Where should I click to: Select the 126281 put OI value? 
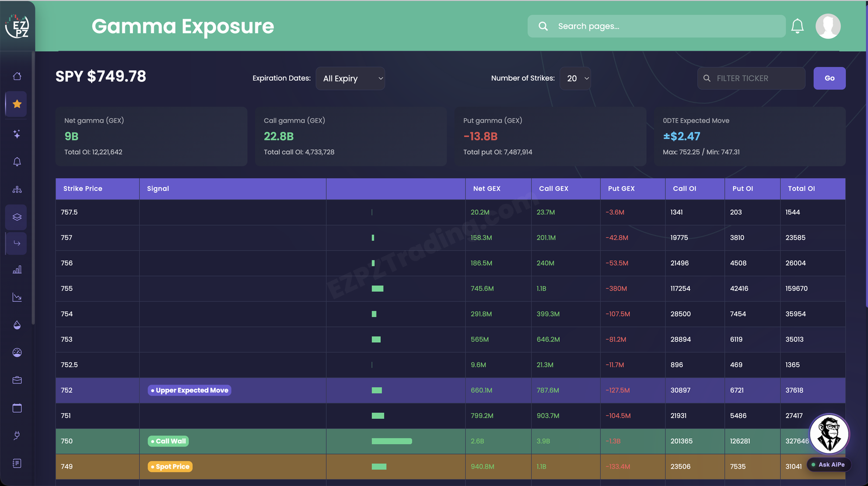coord(740,441)
